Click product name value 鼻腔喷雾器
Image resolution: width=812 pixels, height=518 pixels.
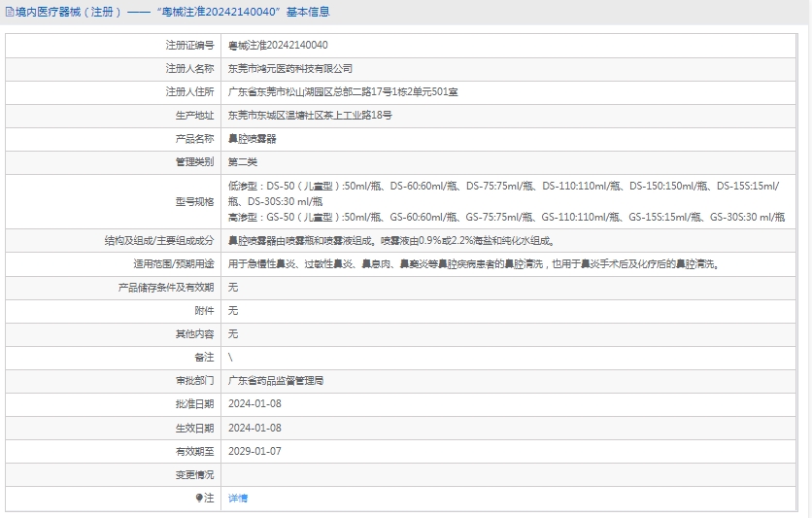coord(253,139)
